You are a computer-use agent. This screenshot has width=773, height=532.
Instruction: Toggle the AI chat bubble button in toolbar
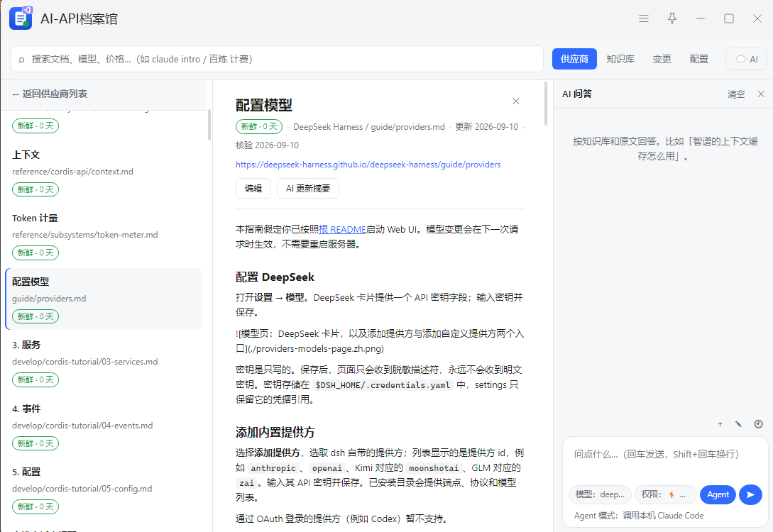[746, 59]
